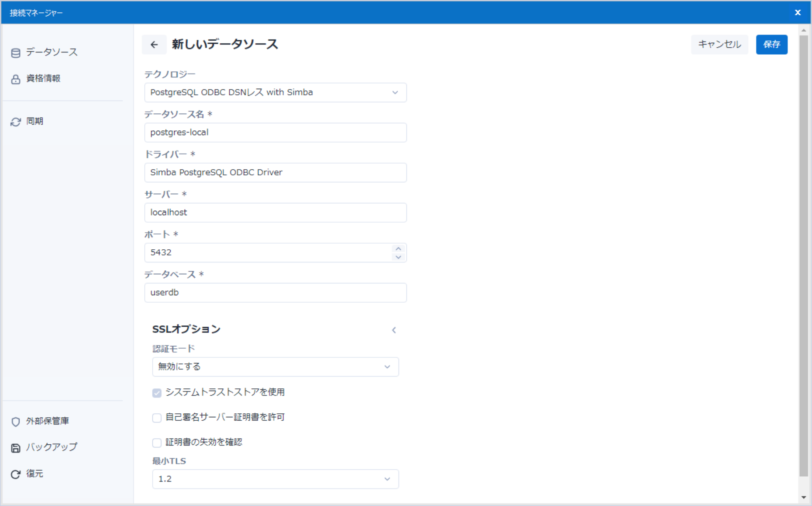Open the テクノロジー dropdown
Screen dimensions: 812x506
click(276, 93)
